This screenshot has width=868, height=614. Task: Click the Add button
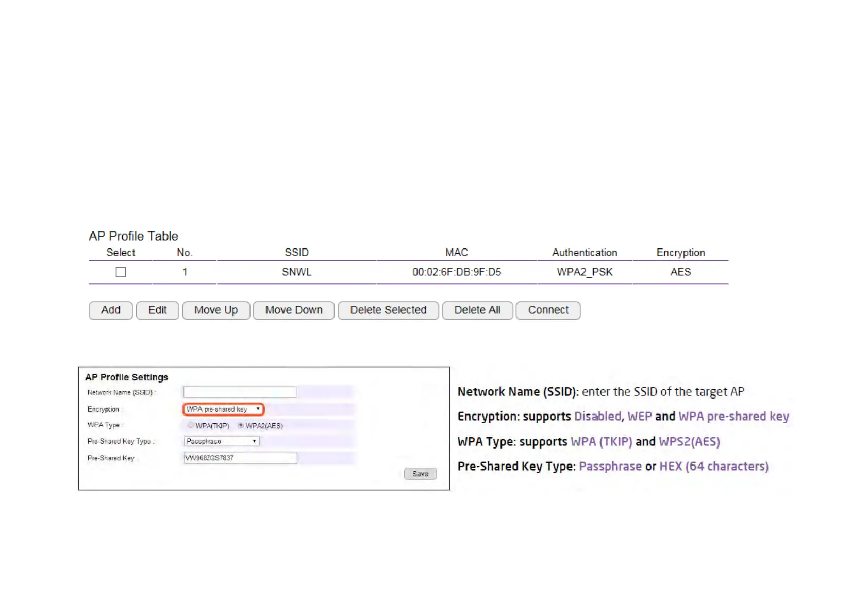[x=111, y=310]
